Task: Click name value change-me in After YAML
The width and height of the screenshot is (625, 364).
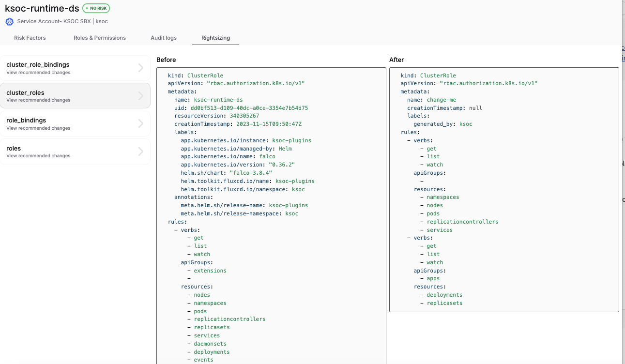Action: point(441,100)
